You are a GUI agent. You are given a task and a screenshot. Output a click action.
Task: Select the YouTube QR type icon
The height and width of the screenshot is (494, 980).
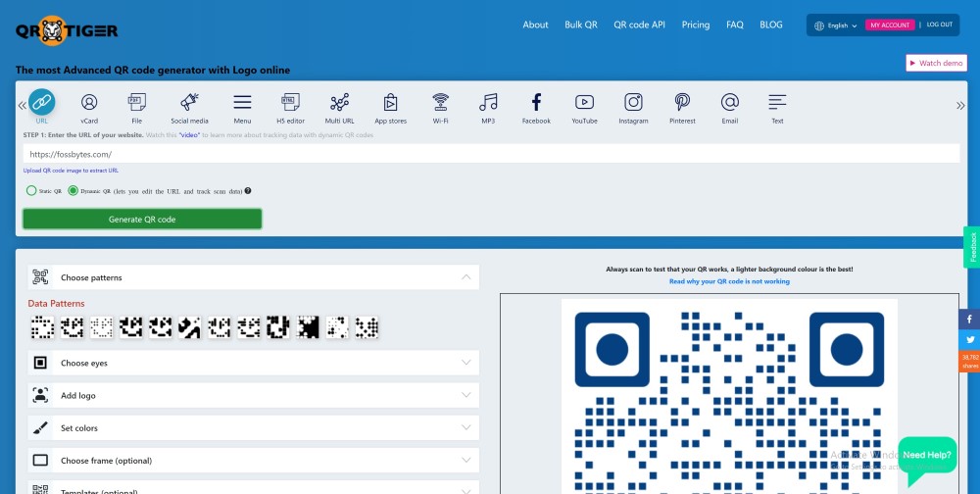(x=584, y=102)
